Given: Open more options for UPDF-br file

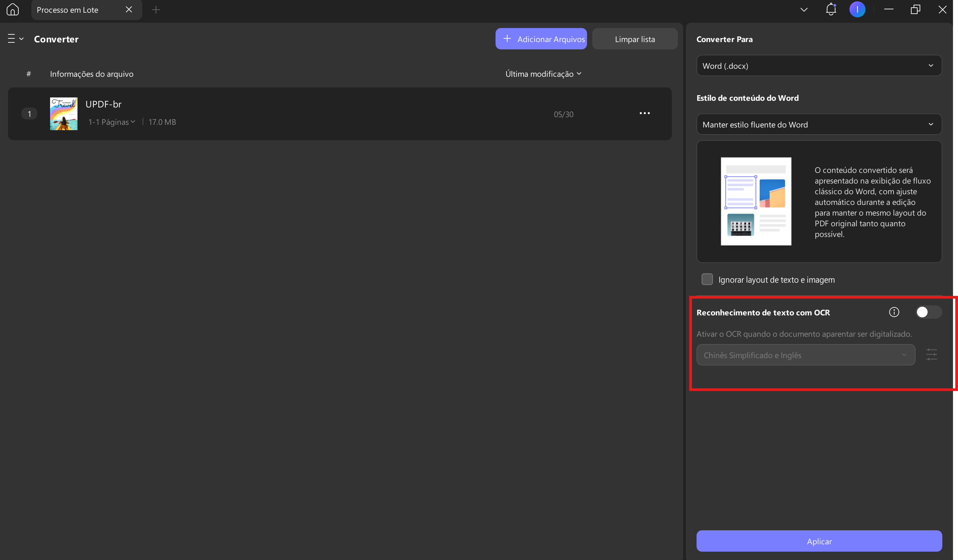Looking at the screenshot, I should coord(644,113).
